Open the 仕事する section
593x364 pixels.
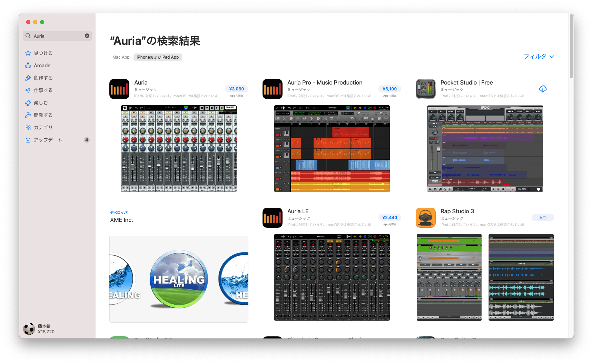[57, 90]
